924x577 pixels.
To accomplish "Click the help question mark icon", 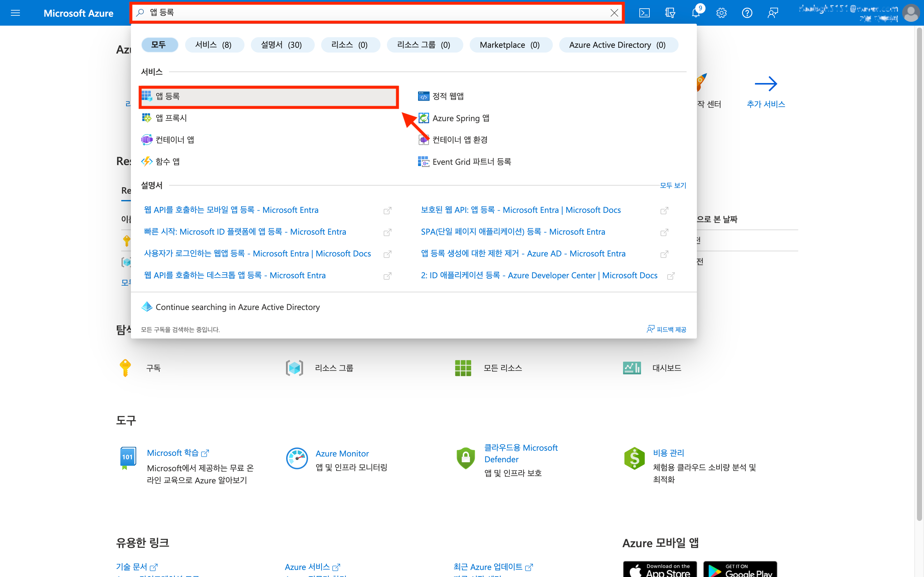I will [747, 13].
